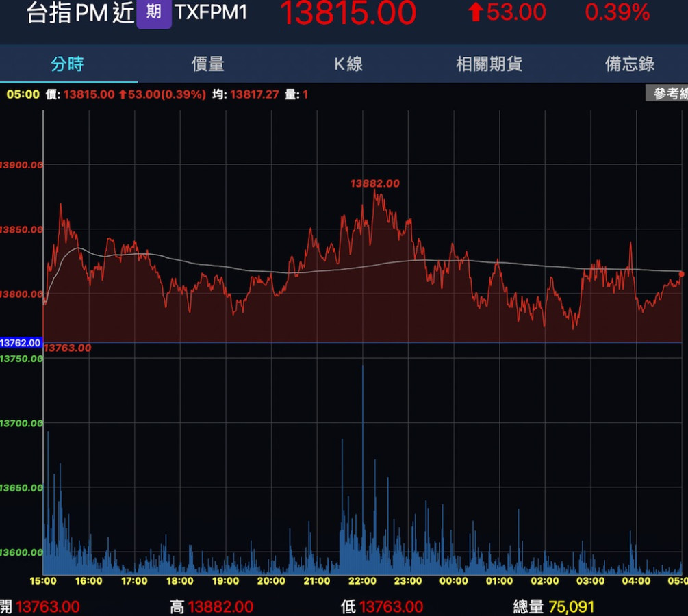Click the 13900.00 price axis label
The width and height of the screenshot is (688, 616).
[22, 165]
